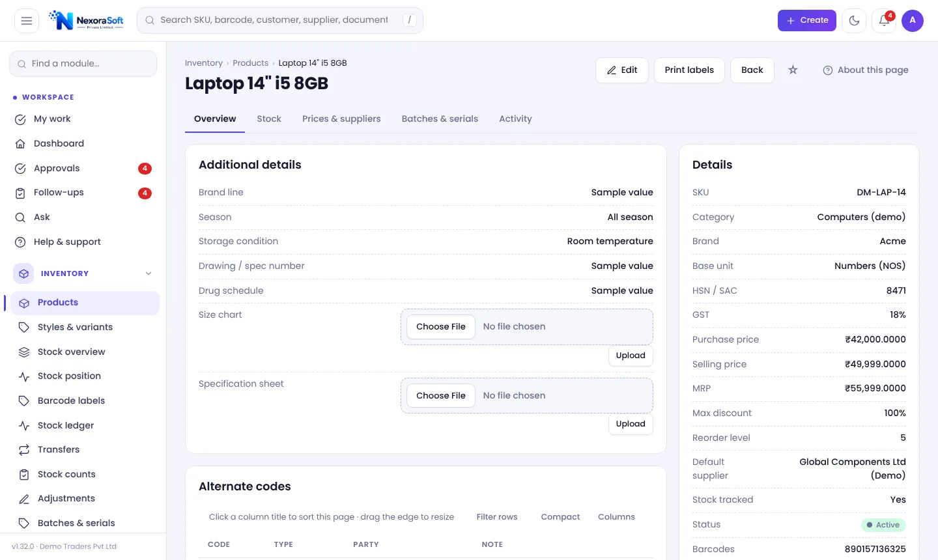Open the hamburger menu icon
The height and width of the screenshot is (560, 938).
(x=27, y=21)
